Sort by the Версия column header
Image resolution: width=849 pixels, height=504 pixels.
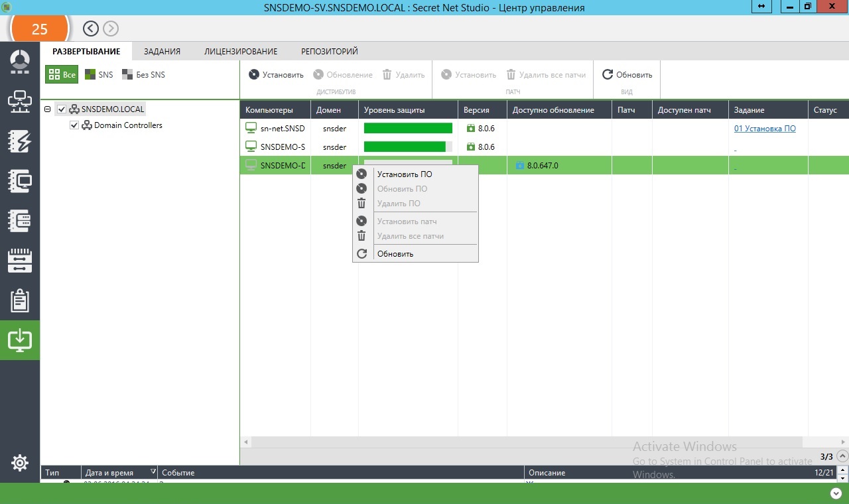(482, 110)
